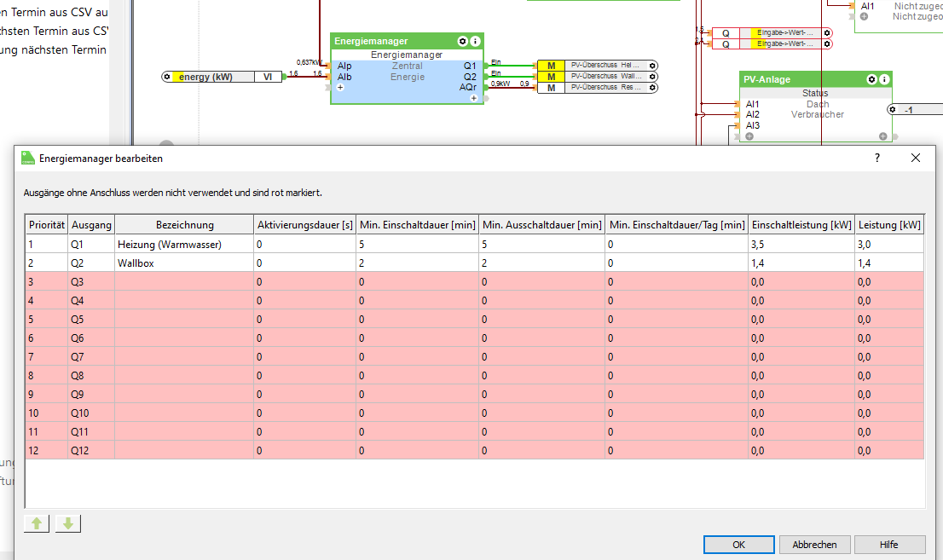This screenshot has height=560, width=943.
Task: Add an input with plus on Energiemanager block
Action: pyautogui.click(x=340, y=87)
